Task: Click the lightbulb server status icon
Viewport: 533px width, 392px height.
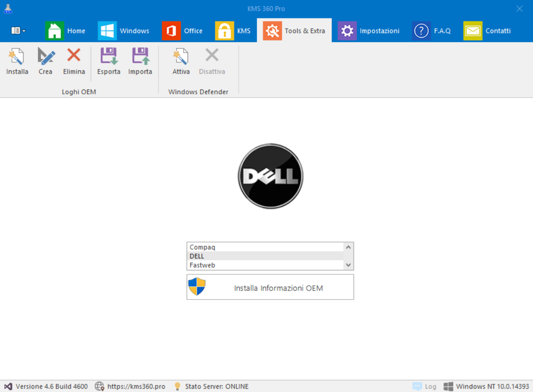Action: pos(177,386)
